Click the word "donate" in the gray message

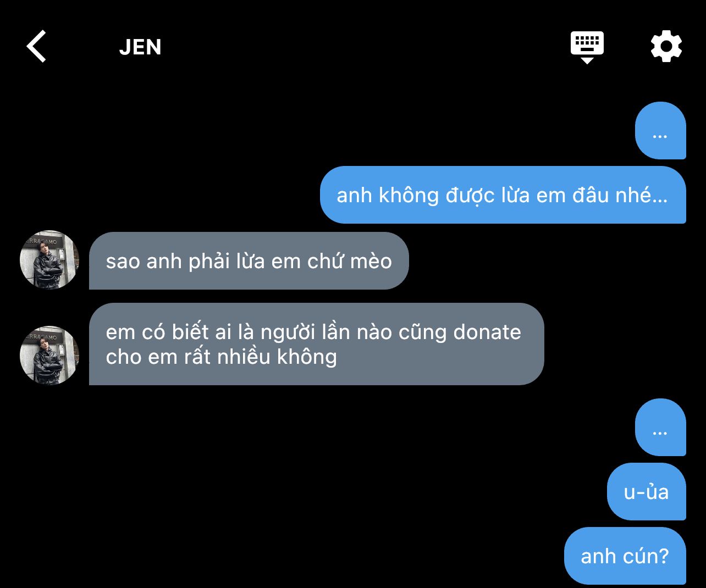487,332
